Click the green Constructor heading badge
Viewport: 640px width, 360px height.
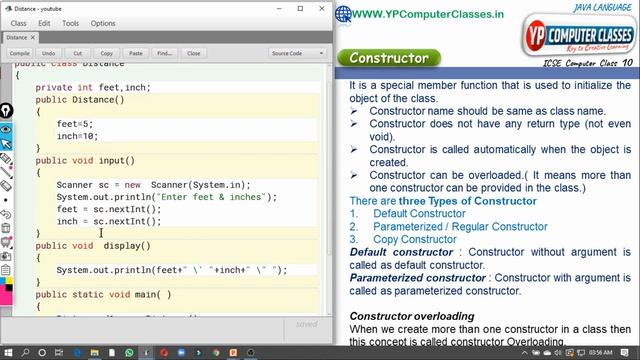(x=389, y=58)
